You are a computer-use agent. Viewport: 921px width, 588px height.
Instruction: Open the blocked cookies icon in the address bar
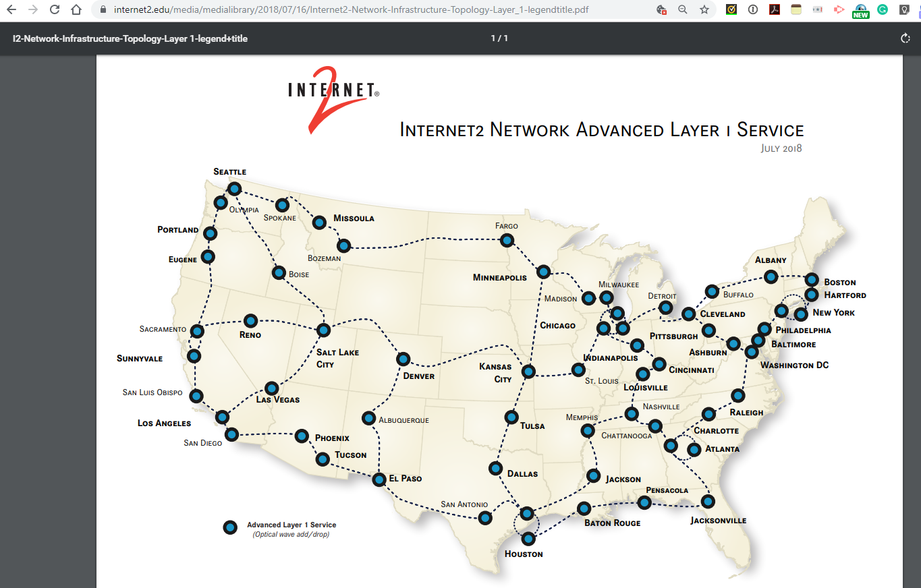point(662,10)
